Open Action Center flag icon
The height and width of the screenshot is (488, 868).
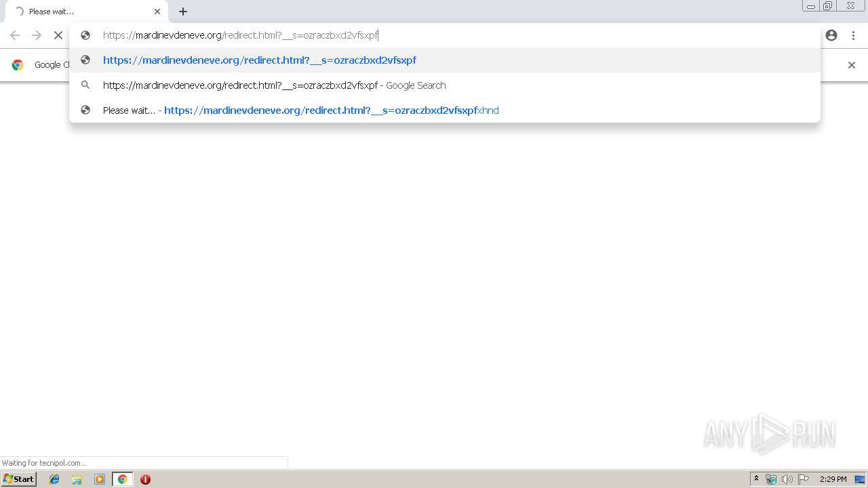pos(804,479)
